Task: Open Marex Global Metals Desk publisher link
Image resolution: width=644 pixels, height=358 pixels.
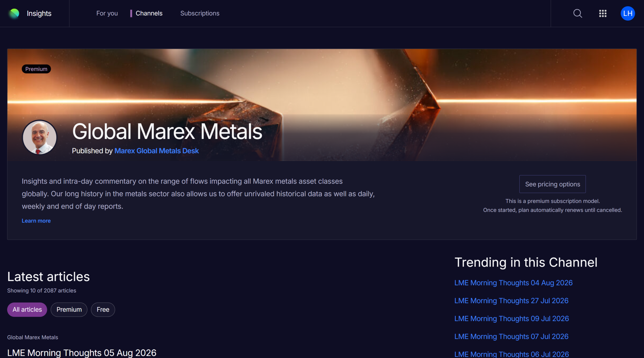Action: pyautogui.click(x=156, y=151)
